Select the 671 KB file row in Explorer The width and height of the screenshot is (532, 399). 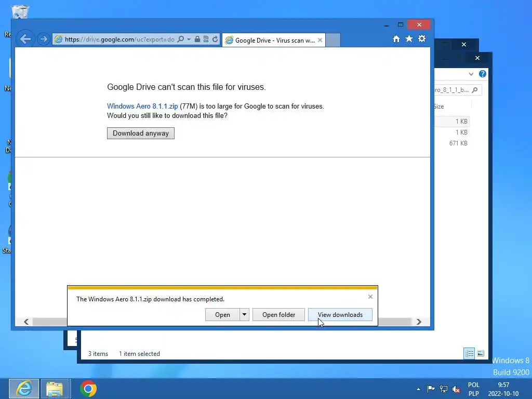[x=453, y=143]
